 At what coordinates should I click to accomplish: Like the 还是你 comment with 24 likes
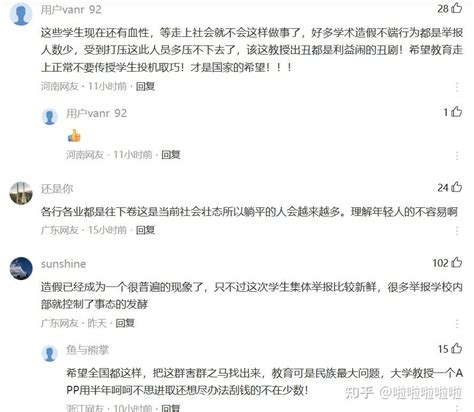coord(456,187)
